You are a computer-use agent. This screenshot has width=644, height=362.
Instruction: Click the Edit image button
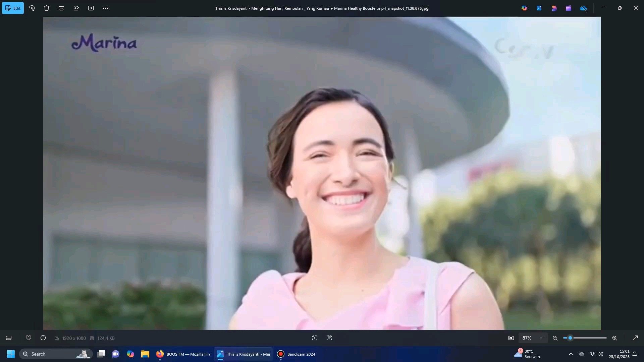[13, 8]
